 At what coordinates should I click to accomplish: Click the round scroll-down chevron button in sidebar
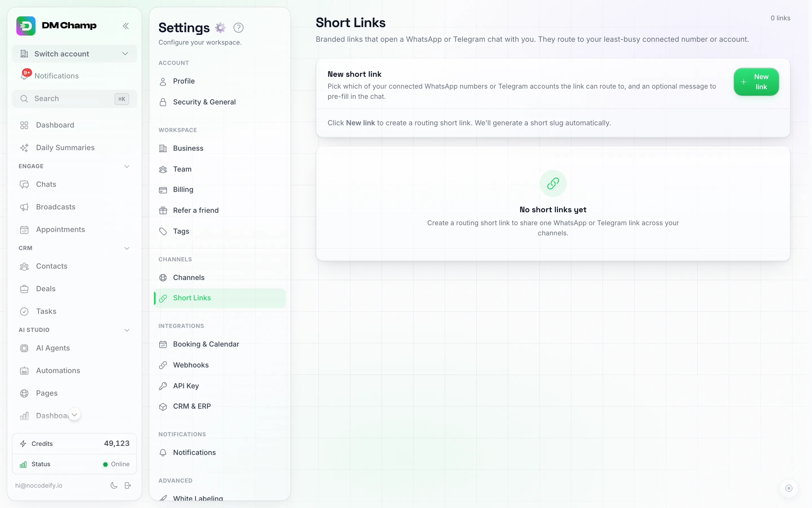coord(74,415)
